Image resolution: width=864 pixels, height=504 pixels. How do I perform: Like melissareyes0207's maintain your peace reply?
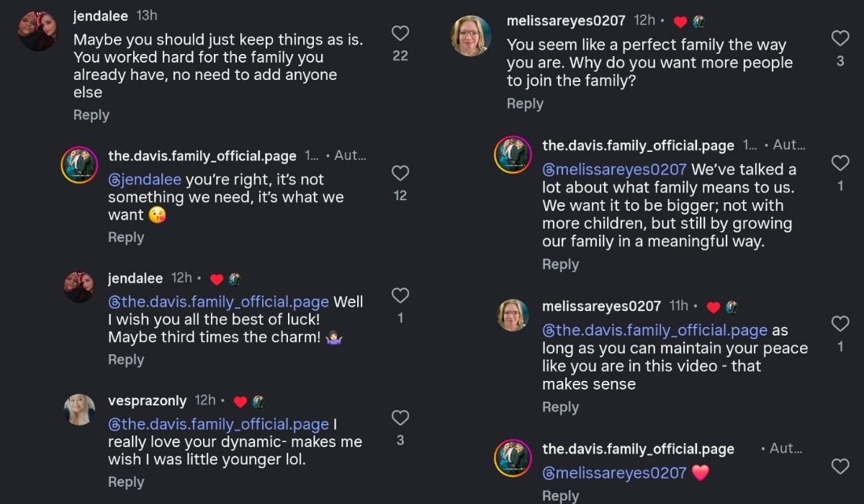click(x=840, y=323)
